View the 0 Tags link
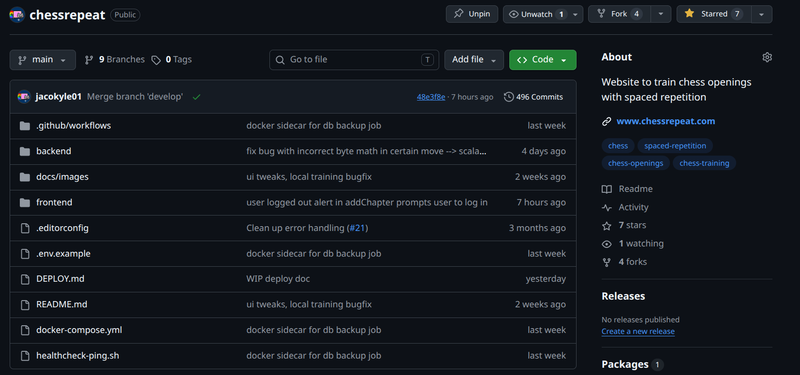 [x=171, y=60]
